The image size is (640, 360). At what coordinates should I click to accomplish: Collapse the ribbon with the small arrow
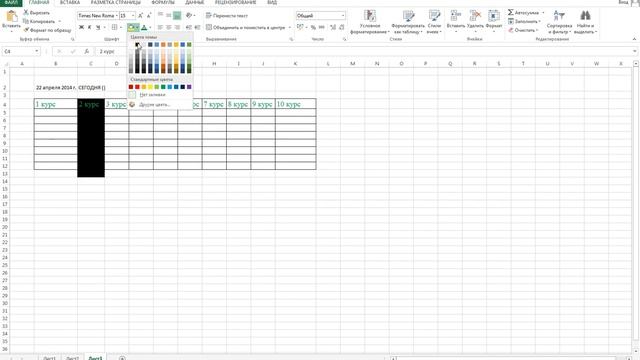(x=634, y=39)
